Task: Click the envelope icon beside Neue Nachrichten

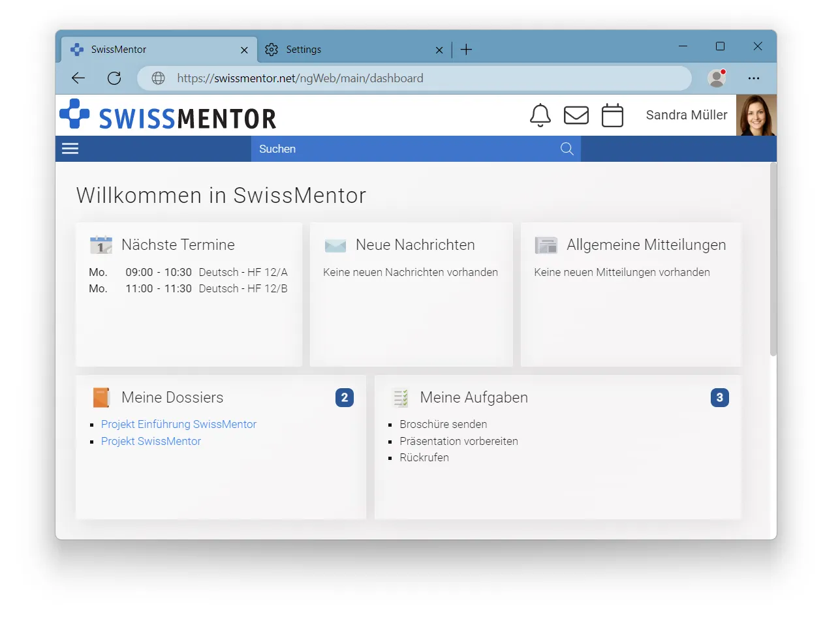Action: [x=335, y=245]
